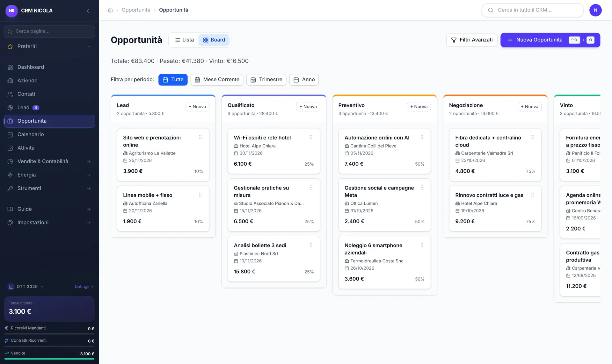Open Contatti page in sidebar
This screenshot has height=364, width=612.
coord(49,94)
